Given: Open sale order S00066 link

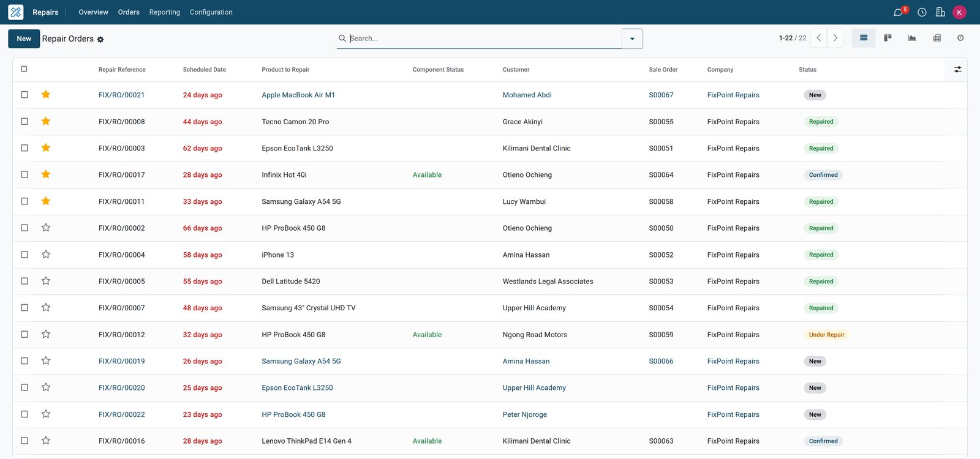Looking at the screenshot, I should click(661, 361).
